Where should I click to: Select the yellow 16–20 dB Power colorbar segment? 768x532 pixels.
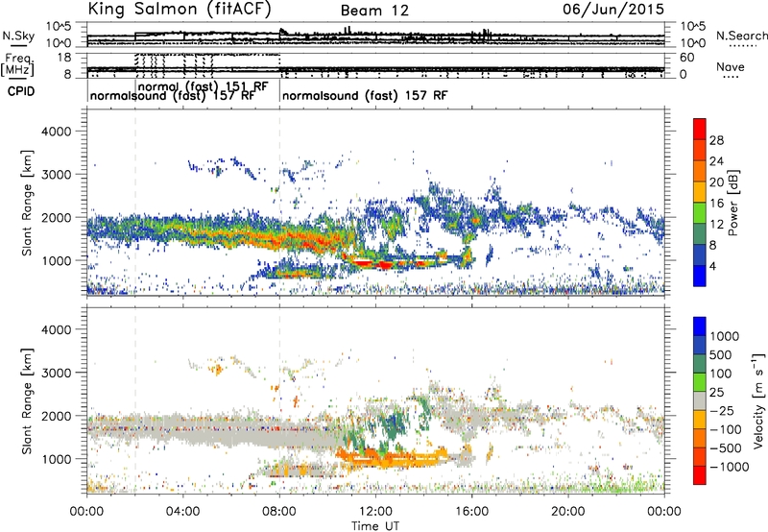point(700,192)
